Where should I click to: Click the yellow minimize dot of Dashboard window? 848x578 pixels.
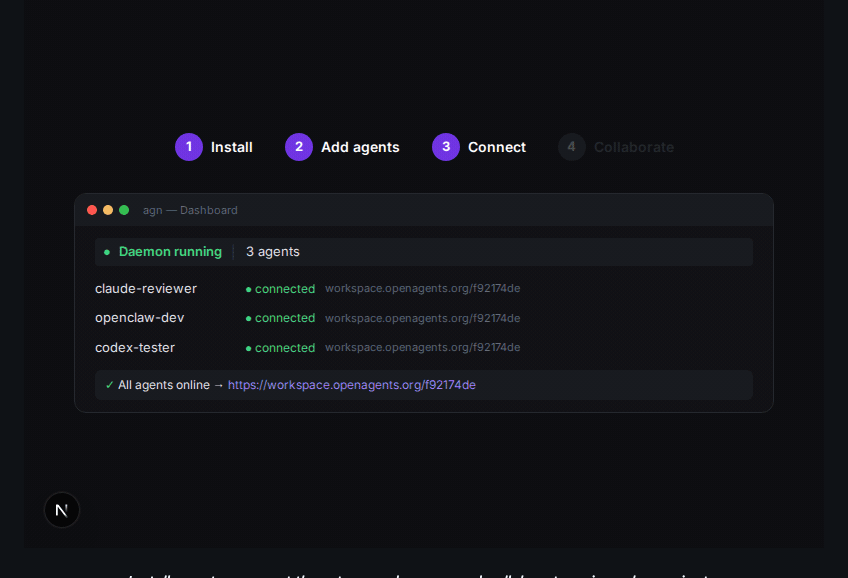(x=108, y=210)
